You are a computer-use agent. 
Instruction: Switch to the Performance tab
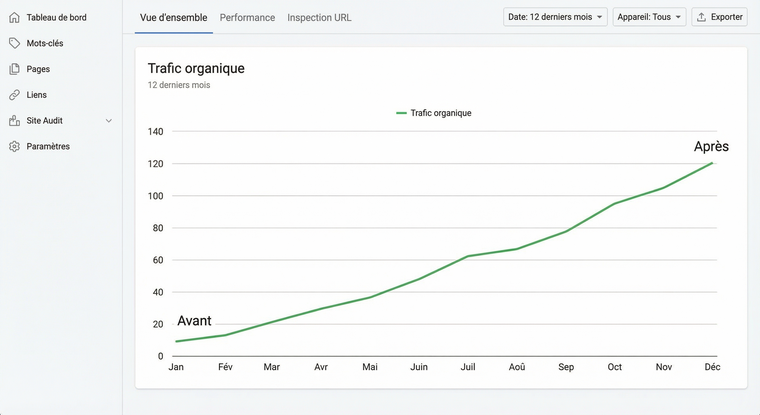[247, 18]
